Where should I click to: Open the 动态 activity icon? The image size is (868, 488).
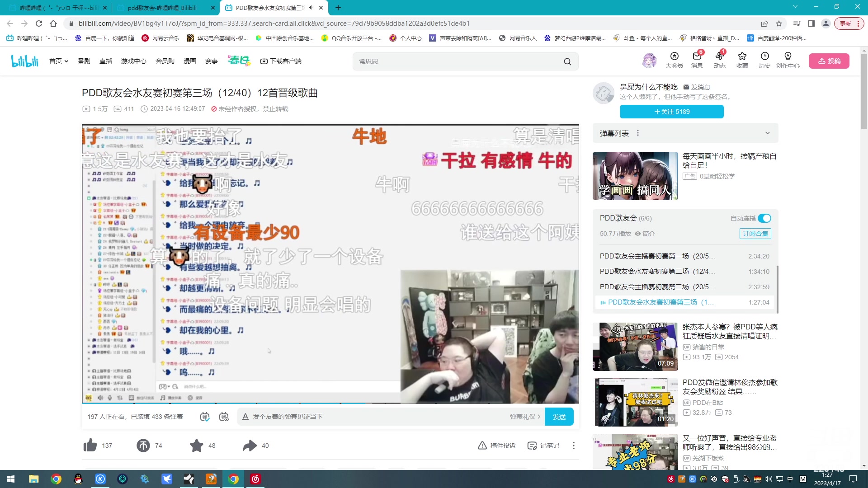720,60
